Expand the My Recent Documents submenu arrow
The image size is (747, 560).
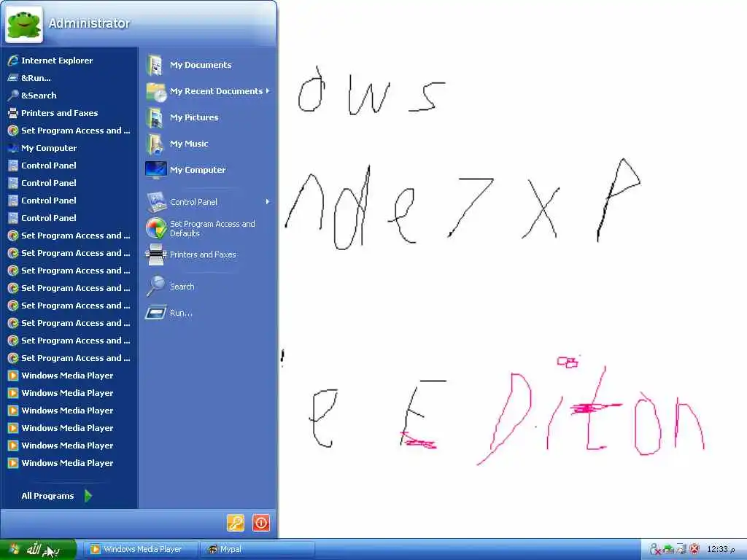268,90
